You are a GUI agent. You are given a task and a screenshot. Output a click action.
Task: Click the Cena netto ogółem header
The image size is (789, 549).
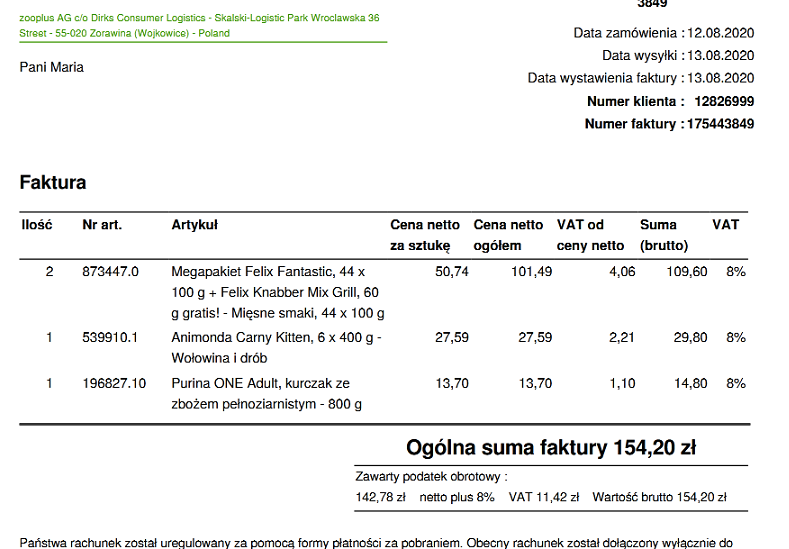coord(508,235)
